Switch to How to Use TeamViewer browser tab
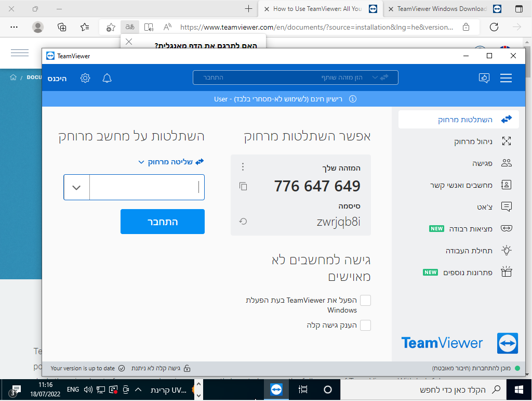The height and width of the screenshot is (401, 532). tap(320, 9)
